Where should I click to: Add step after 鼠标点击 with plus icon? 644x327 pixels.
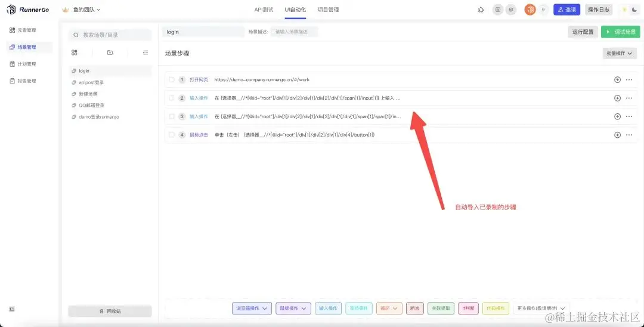tap(617, 135)
